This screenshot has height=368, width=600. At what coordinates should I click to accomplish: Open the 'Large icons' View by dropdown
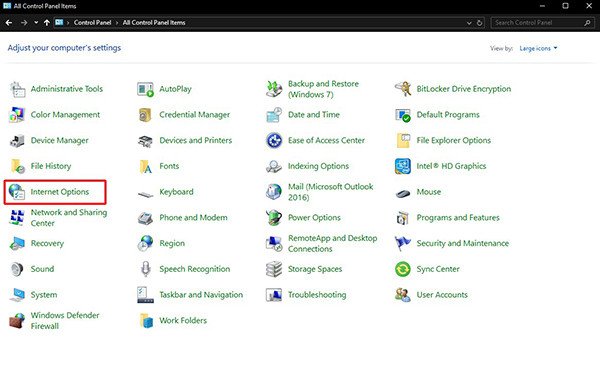pos(538,49)
